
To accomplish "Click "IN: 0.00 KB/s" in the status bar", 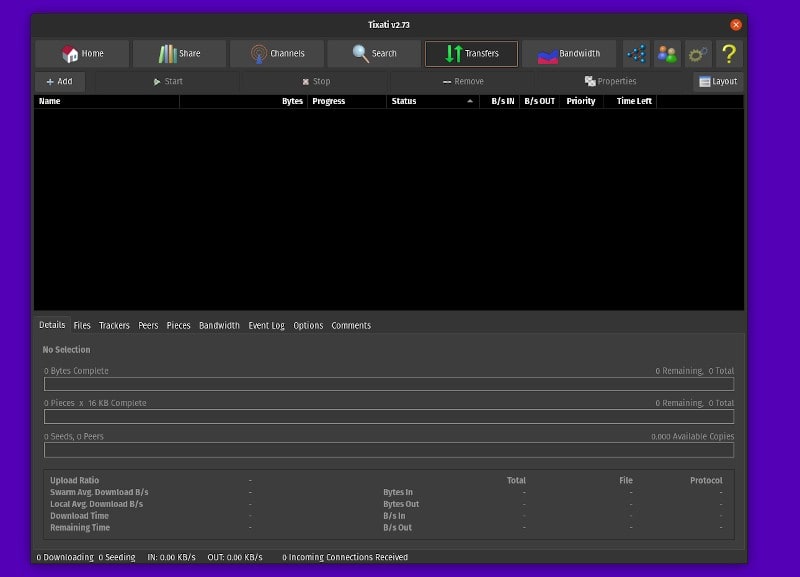I will click(x=171, y=557).
